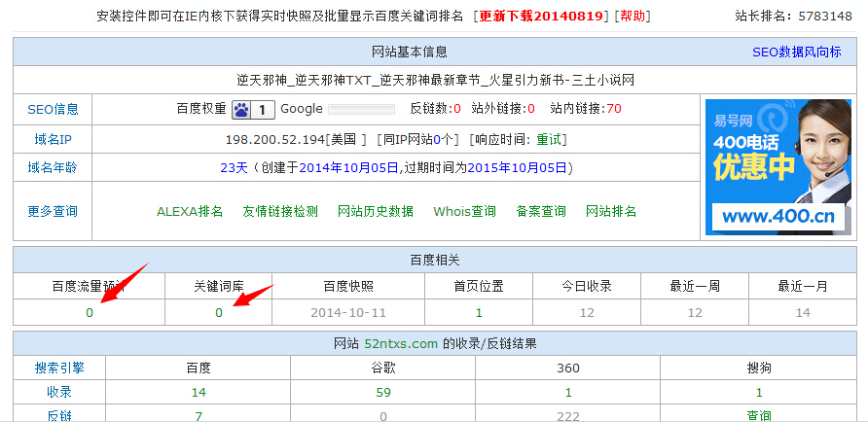The image size is (868, 422).
Task: Click the 关键词库 value 0
Action: [219, 313]
